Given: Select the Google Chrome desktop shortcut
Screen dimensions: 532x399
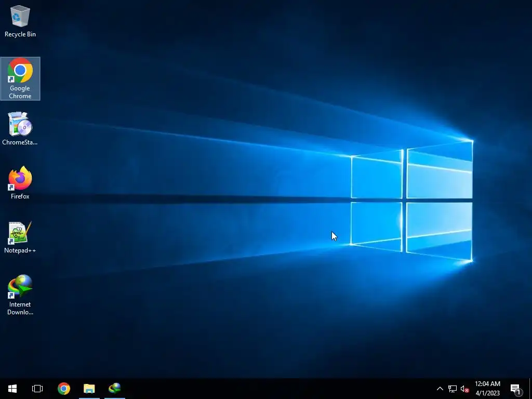Looking at the screenshot, I should (x=20, y=78).
